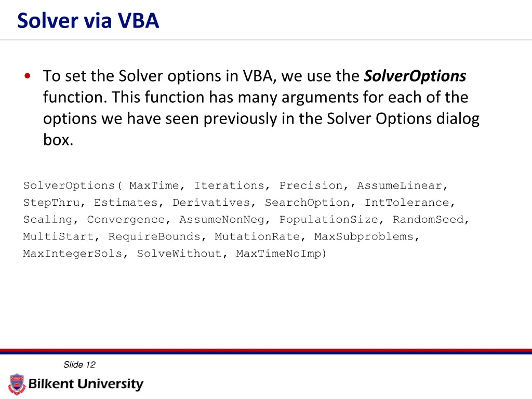This screenshot has height=399, width=532.
Task: Click the MutationRate argument
Action: (x=257, y=237)
